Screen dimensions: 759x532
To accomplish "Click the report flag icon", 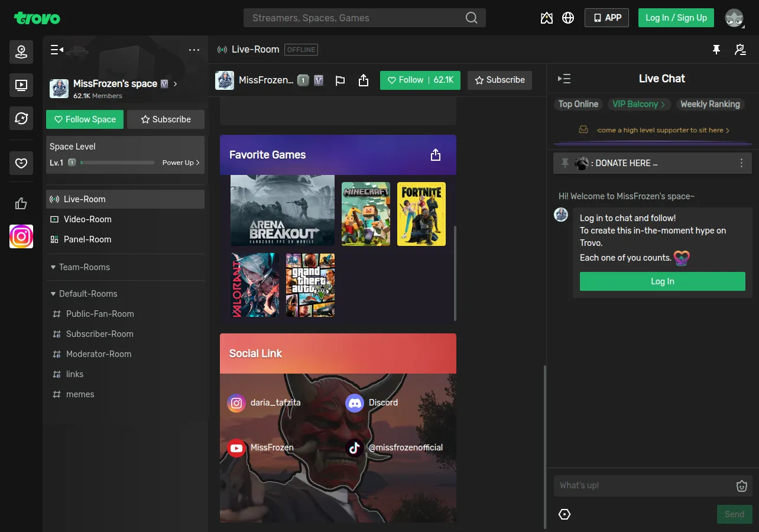I will pyautogui.click(x=340, y=80).
